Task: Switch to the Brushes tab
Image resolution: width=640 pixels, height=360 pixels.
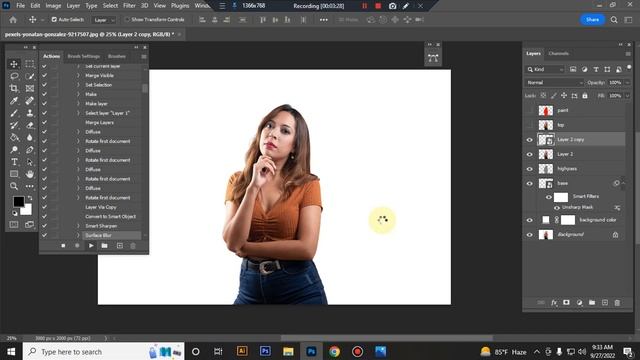Action: point(117,56)
